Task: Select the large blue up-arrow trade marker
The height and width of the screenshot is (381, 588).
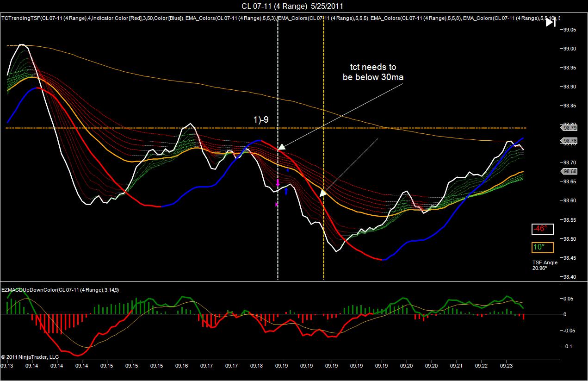Action: [x=286, y=190]
